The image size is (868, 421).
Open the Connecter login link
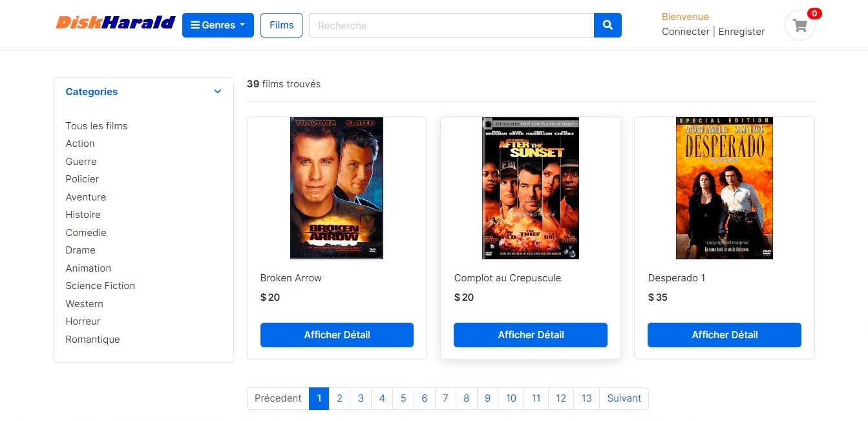click(685, 32)
